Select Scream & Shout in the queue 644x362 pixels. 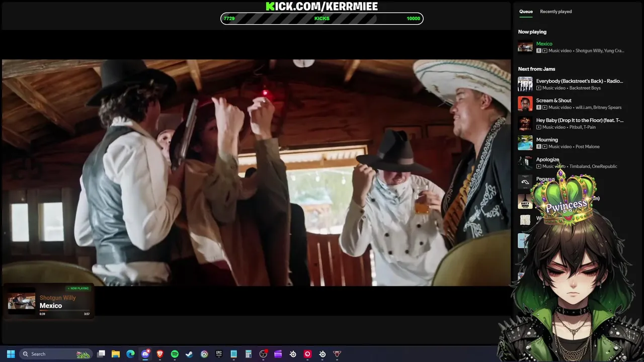pos(553,101)
